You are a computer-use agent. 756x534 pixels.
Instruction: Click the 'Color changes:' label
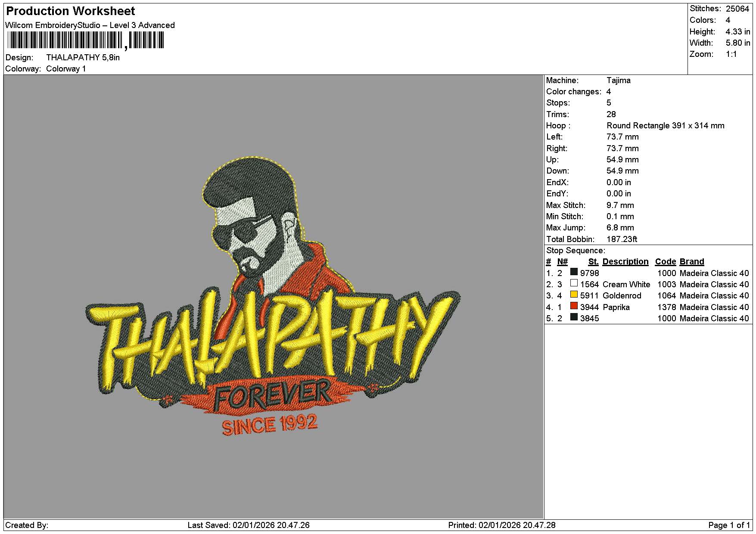tap(574, 92)
